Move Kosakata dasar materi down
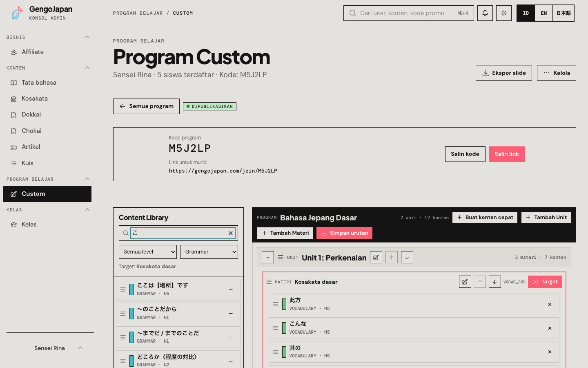This screenshot has height=368, width=588. [495, 282]
